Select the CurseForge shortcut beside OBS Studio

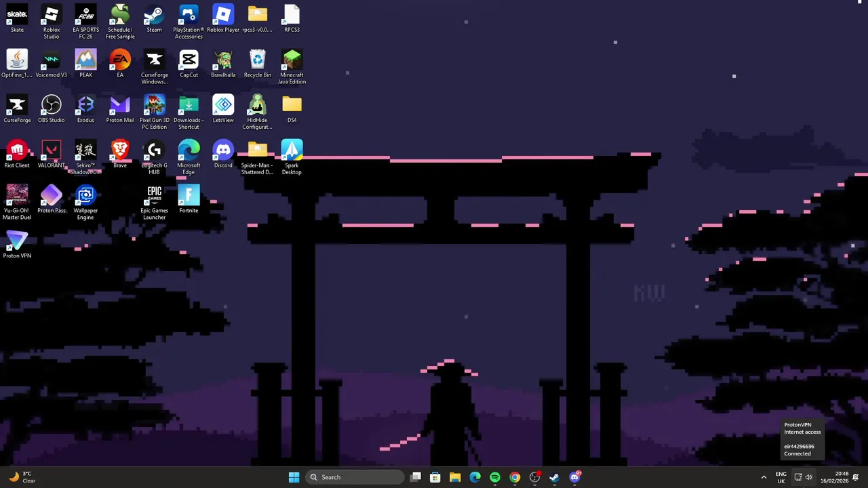(17, 108)
